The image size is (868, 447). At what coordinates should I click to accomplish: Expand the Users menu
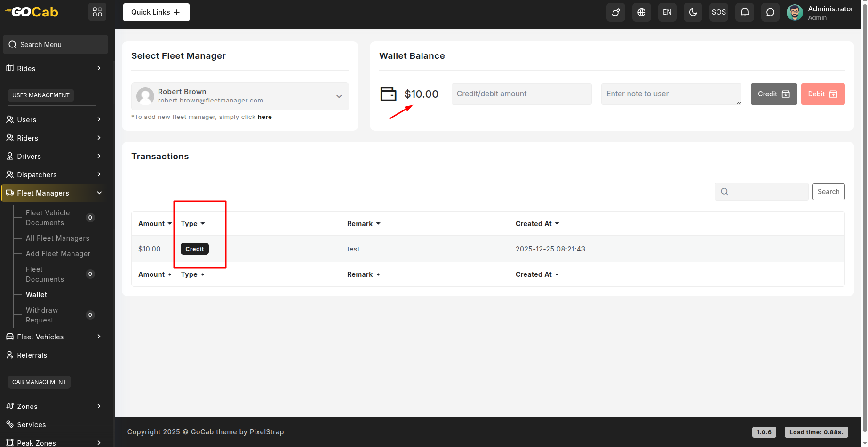coord(54,120)
